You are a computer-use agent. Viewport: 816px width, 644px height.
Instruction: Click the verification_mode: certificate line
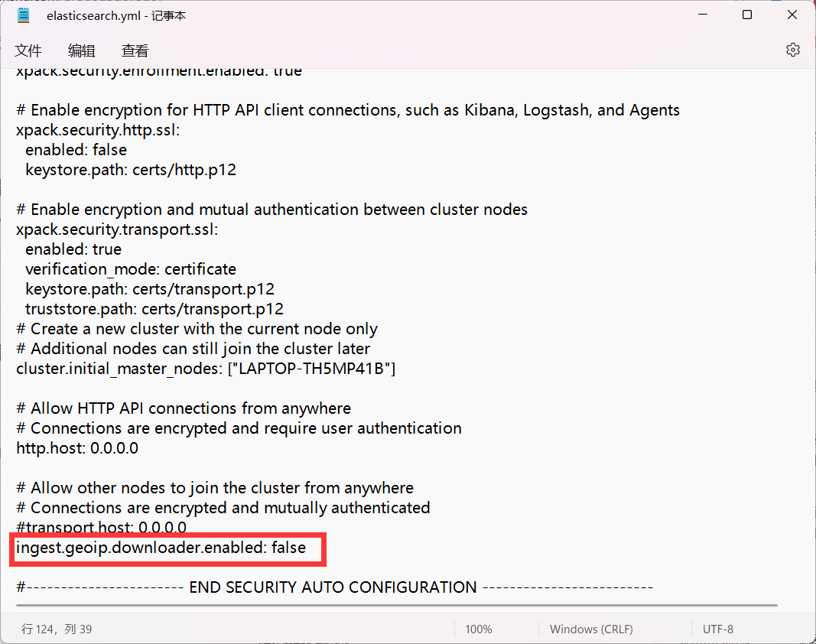(x=131, y=269)
